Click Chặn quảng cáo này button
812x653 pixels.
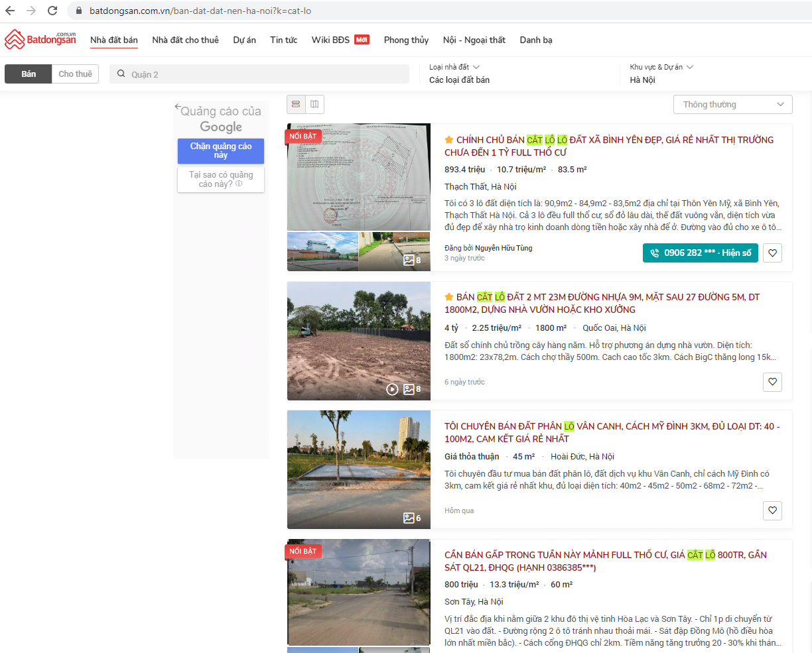[x=221, y=150]
